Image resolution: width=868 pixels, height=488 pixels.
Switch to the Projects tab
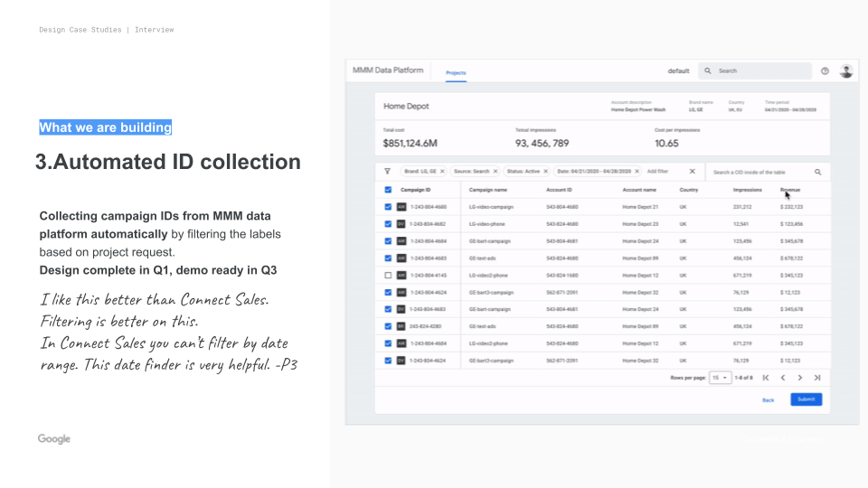point(456,73)
